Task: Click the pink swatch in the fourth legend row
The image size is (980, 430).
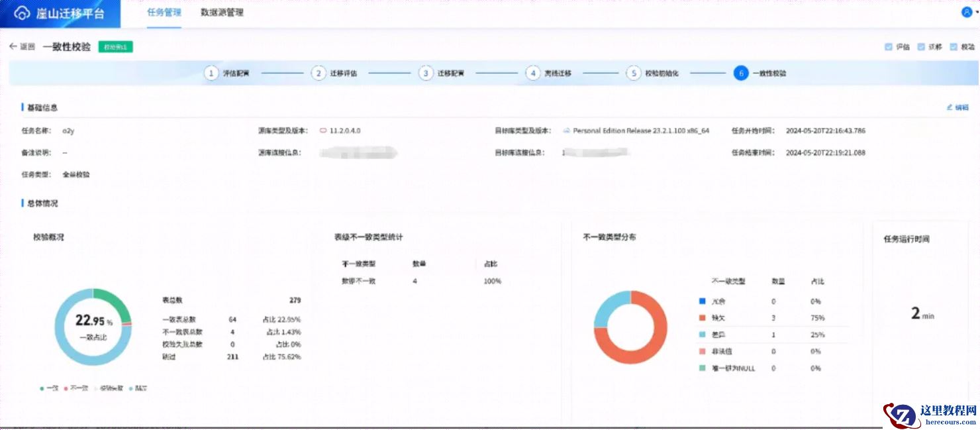Action: tap(703, 351)
